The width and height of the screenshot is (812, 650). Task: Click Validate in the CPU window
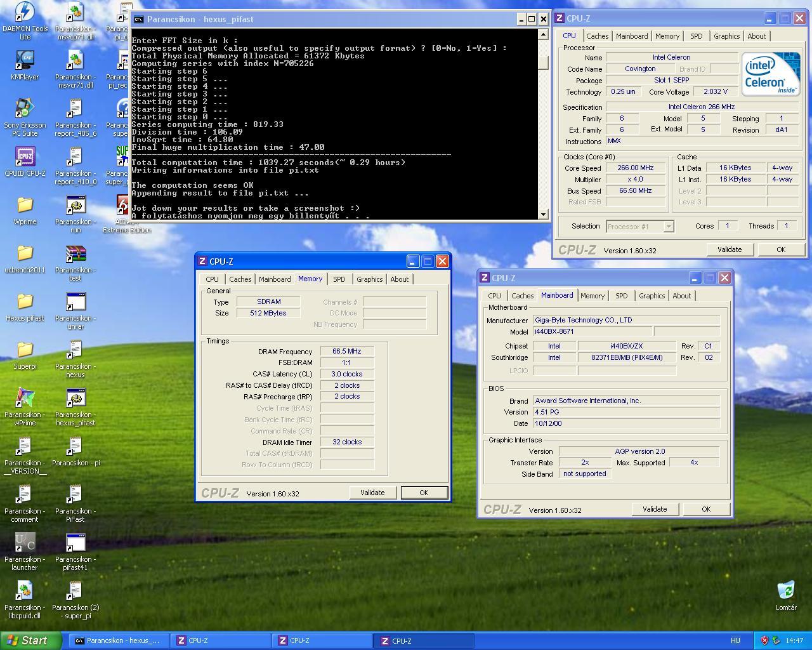point(730,249)
